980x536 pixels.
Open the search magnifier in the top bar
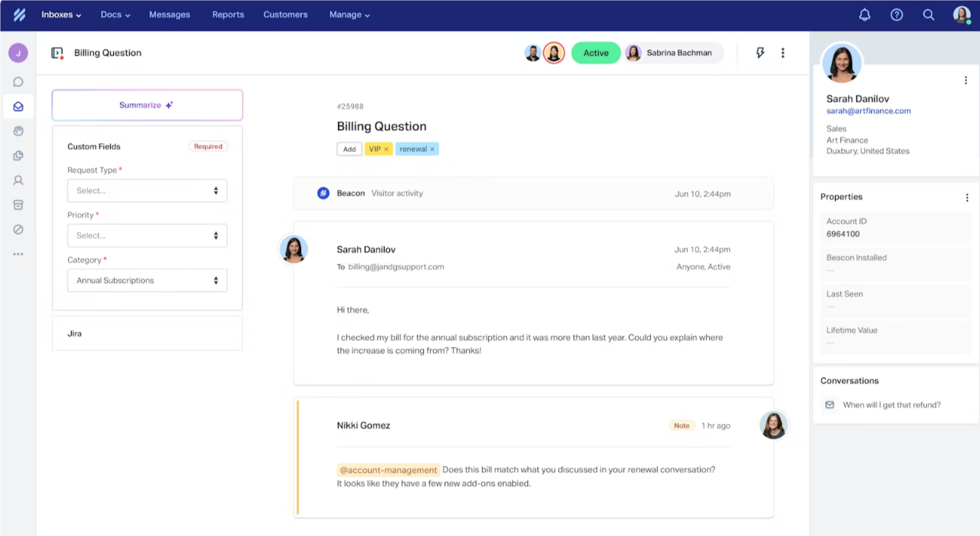click(929, 15)
